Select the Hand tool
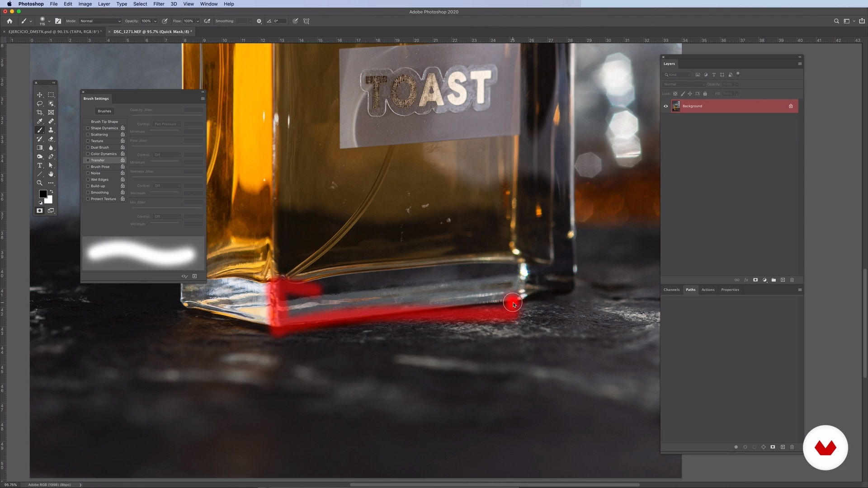The height and width of the screenshot is (488, 868). pos(51,174)
